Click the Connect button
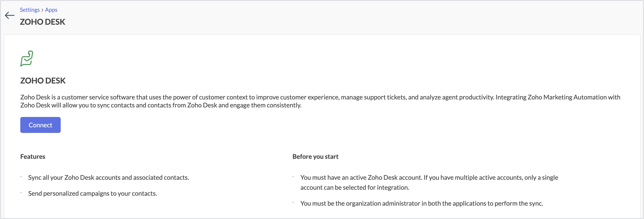644x219 pixels. (x=41, y=125)
